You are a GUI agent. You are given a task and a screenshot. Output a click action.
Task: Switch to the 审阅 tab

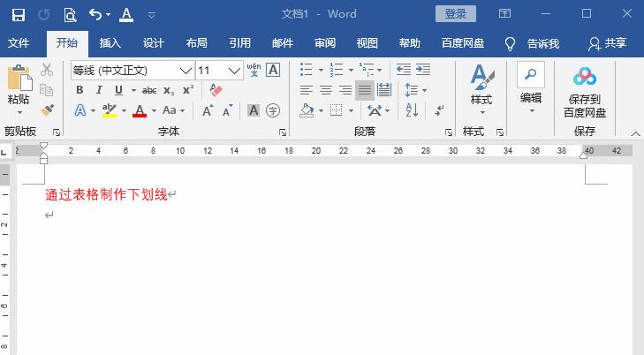pos(325,43)
